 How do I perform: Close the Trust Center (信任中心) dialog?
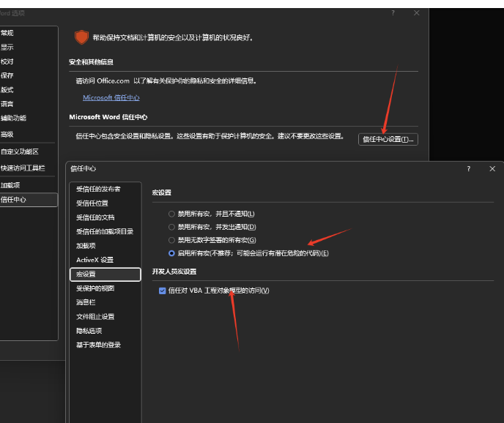tap(492, 169)
